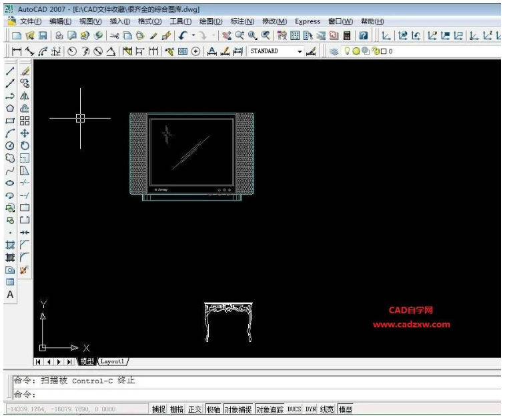The width and height of the screenshot is (505, 420).
Task: Select the Spline tool
Action: coord(10,171)
